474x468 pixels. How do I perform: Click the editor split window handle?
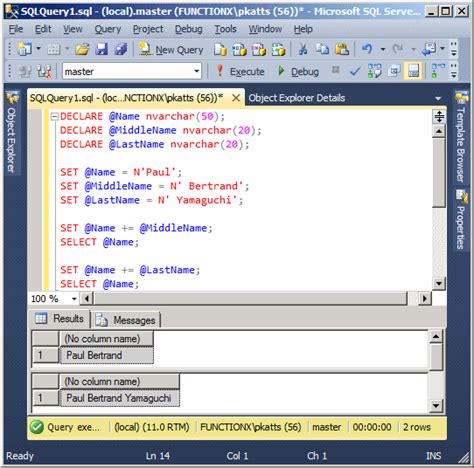pyautogui.click(x=439, y=116)
